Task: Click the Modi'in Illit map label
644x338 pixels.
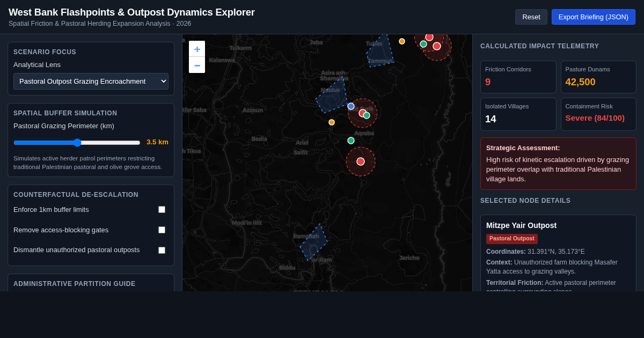Action: pyautogui.click(x=247, y=223)
